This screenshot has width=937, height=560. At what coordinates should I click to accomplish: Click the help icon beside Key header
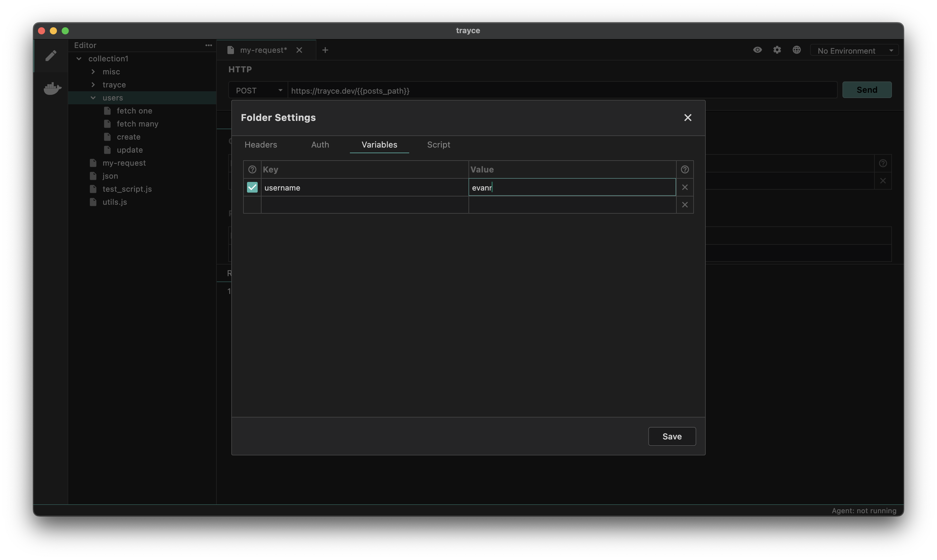pos(252,169)
